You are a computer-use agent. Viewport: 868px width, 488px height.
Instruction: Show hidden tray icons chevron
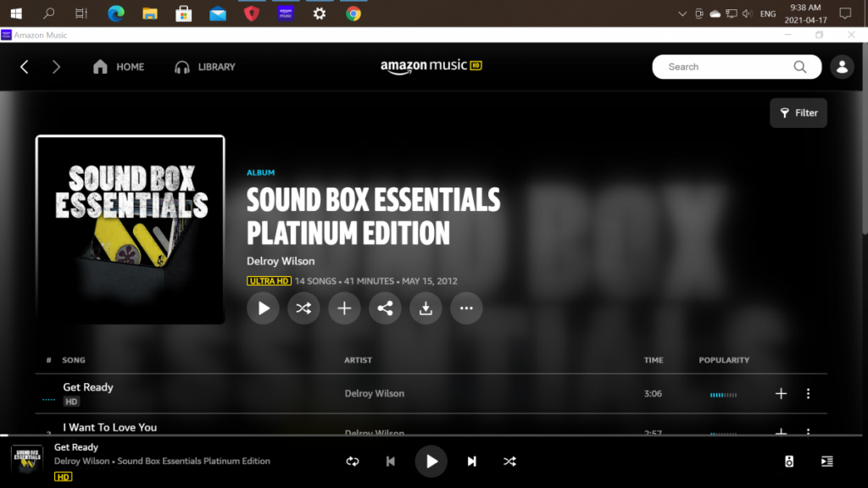(682, 14)
